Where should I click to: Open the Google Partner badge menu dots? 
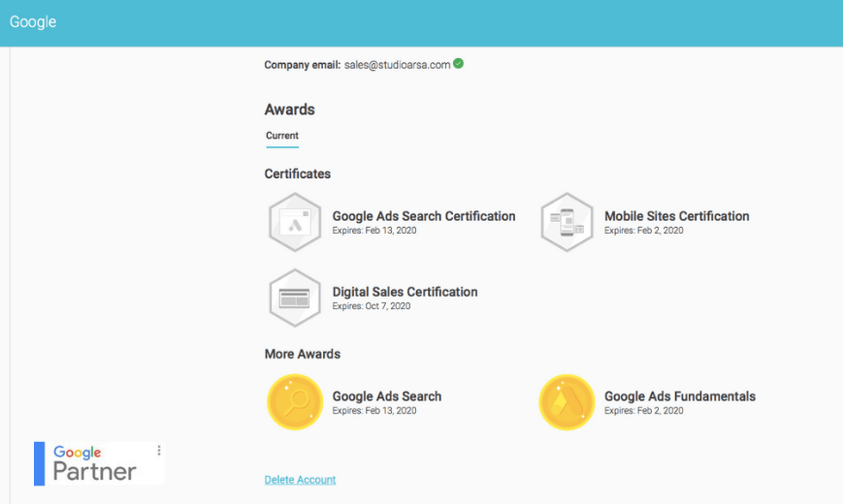(158, 451)
